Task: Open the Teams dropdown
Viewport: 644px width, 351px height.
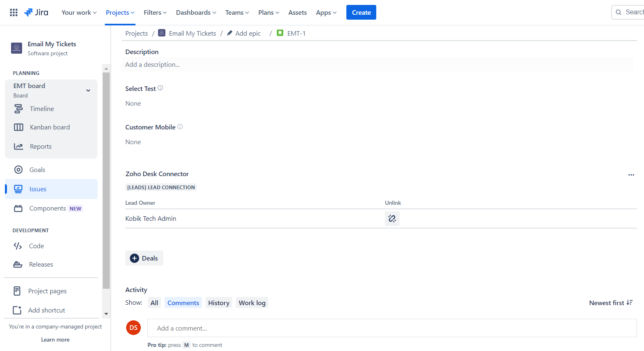Action: [237, 12]
